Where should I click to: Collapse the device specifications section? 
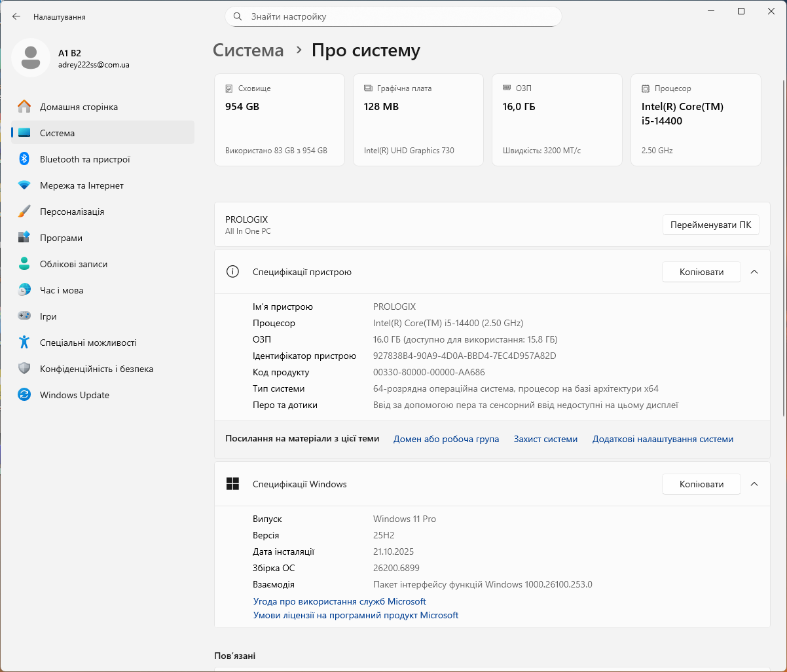point(754,272)
